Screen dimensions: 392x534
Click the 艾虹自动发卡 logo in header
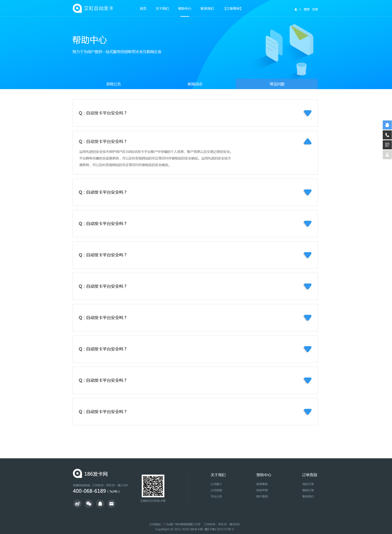[x=93, y=8]
